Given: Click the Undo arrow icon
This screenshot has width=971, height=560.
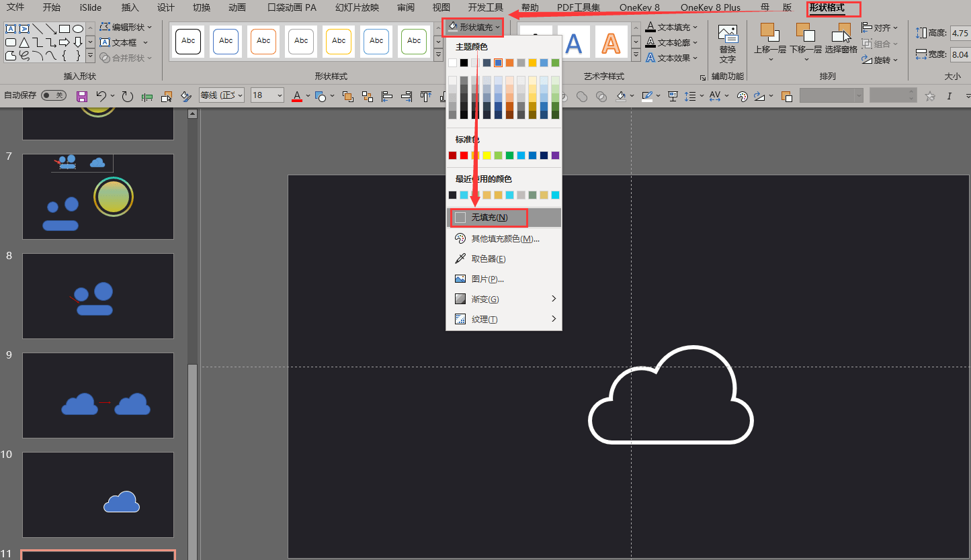Looking at the screenshot, I should click(101, 96).
